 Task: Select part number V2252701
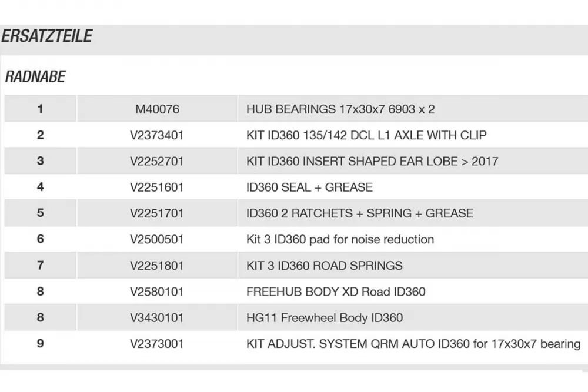[x=157, y=161]
